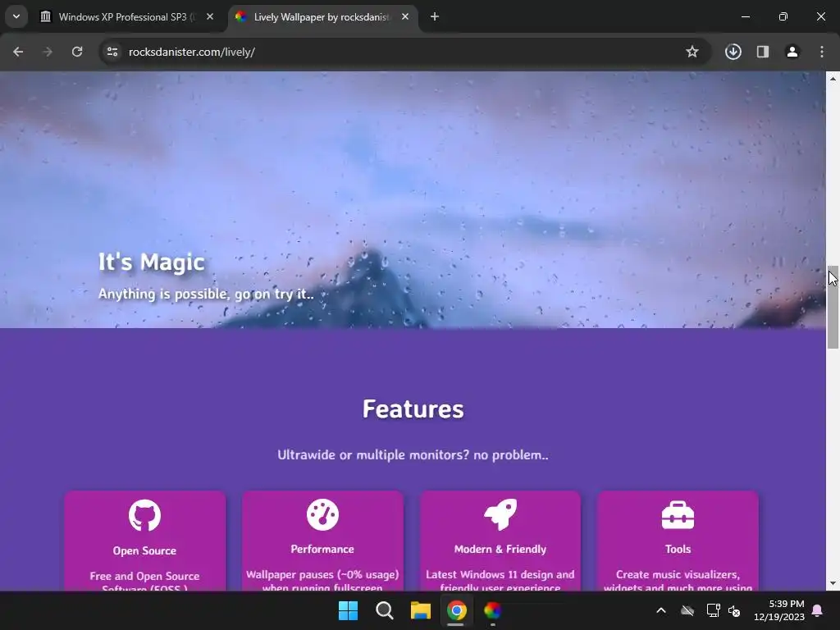The width and height of the screenshot is (840, 630).
Task: Click the rocket icon on Modern & Friendly card
Action: click(500, 515)
